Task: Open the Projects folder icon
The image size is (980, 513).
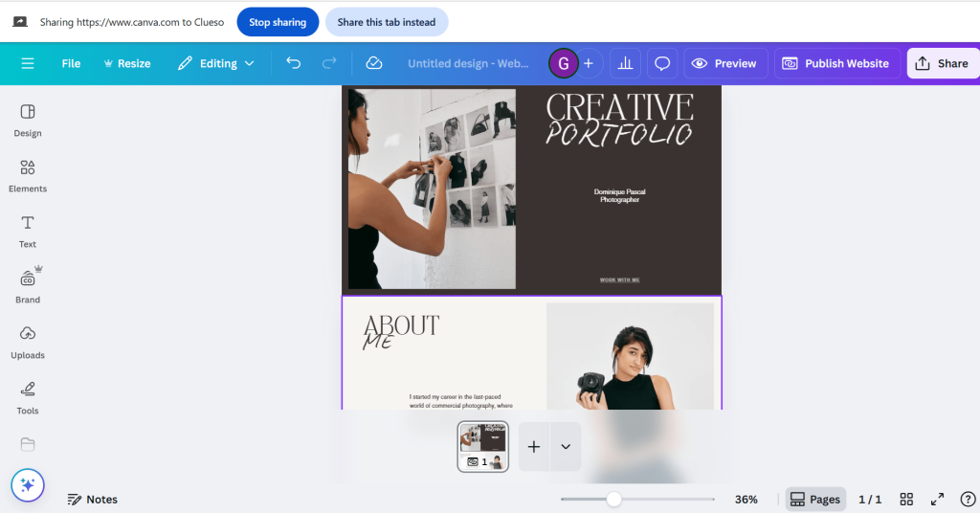Action: tap(28, 444)
